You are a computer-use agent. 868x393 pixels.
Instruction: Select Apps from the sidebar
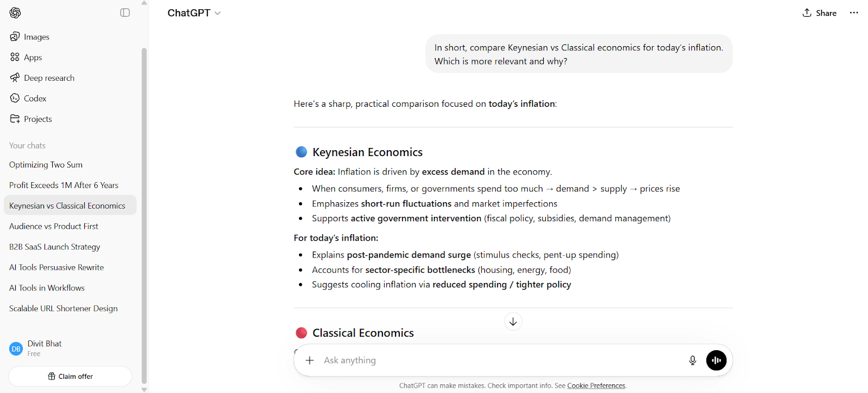point(32,57)
